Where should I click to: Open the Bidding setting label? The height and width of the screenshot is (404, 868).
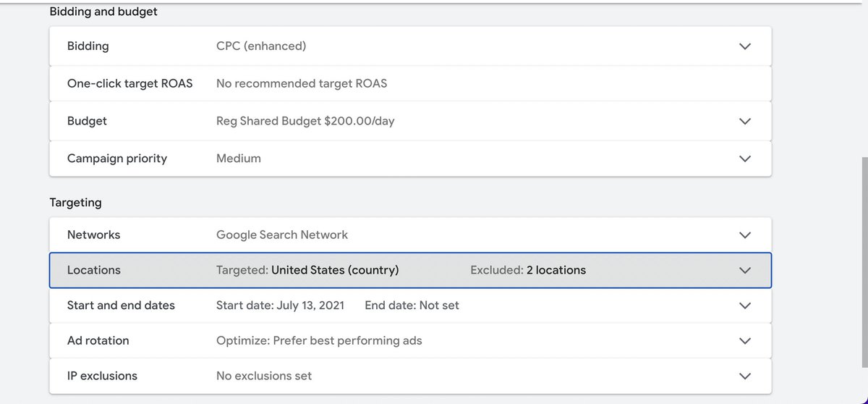coord(88,46)
